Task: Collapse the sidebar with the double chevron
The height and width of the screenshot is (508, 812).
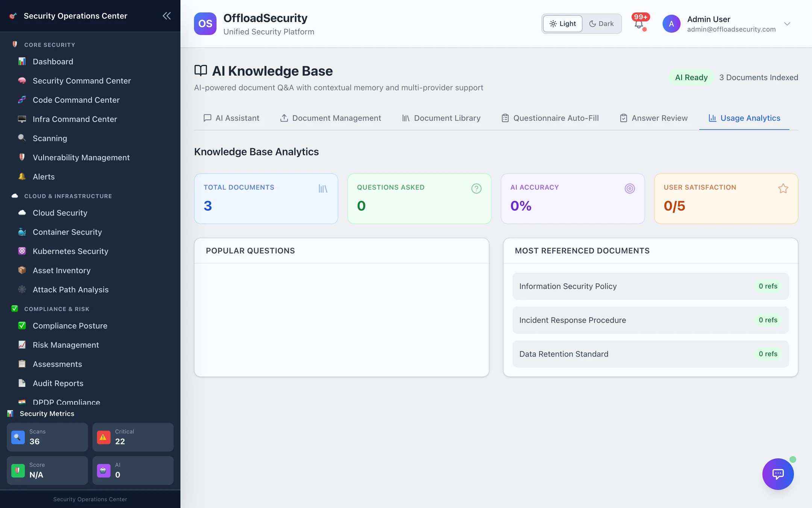Action: 167,16
